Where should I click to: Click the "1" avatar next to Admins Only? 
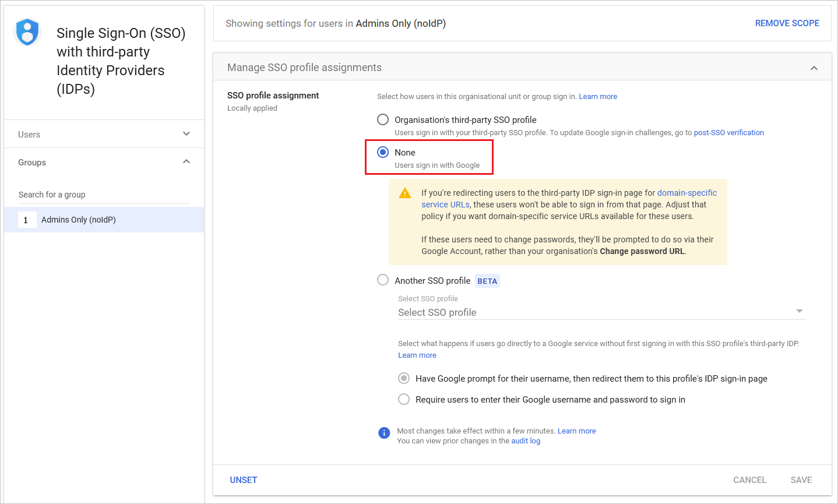click(x=26, y=220)
